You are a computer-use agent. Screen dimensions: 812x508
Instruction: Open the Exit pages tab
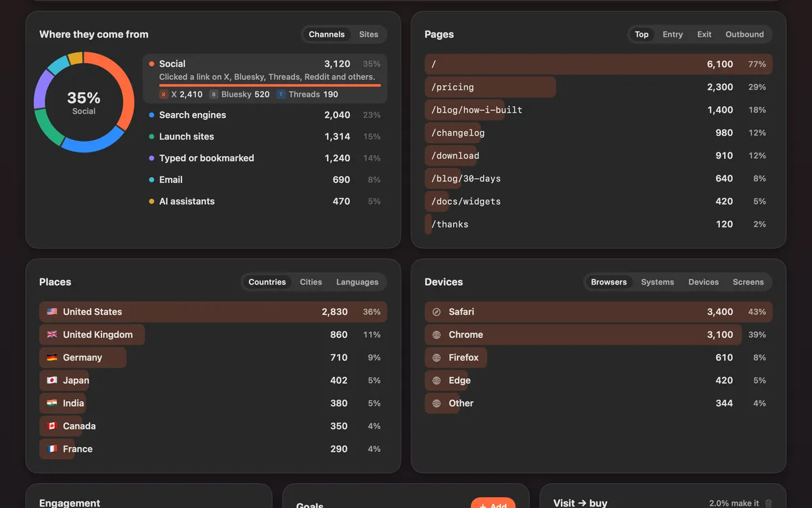pos(704,35)
